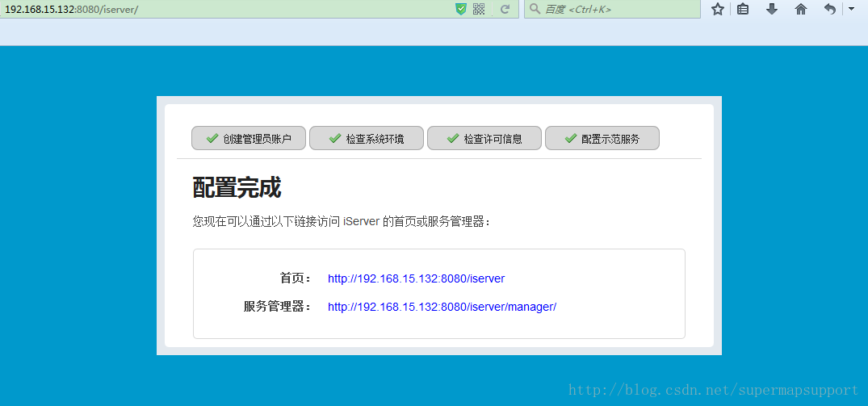Select the 检查许可信息 step tab
This screenshot has width=868, height=406.
484,138
